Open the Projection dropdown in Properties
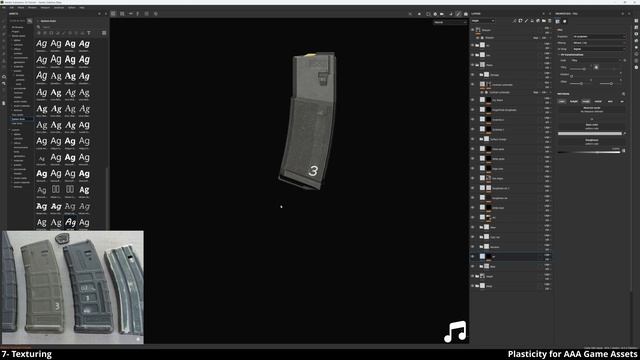The width and height of the screenshot is (640, 360). tap(598, 36)
